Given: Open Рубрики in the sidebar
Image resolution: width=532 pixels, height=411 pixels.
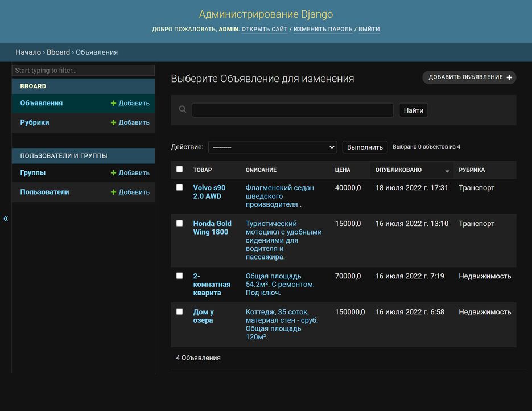Looking at the screenshot, I should (x=35, y=122).
